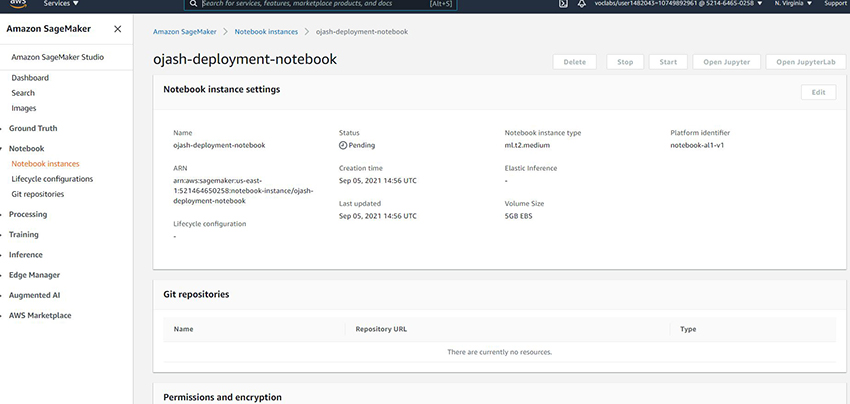Click the notebook-al1-v1 platform identifier

pos(697,145)
